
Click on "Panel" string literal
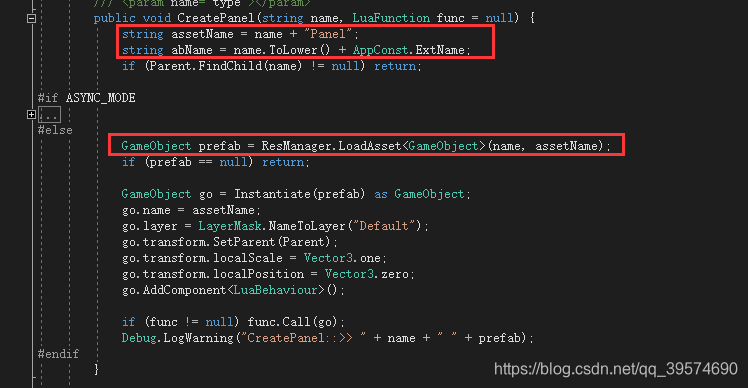(328, 34)
